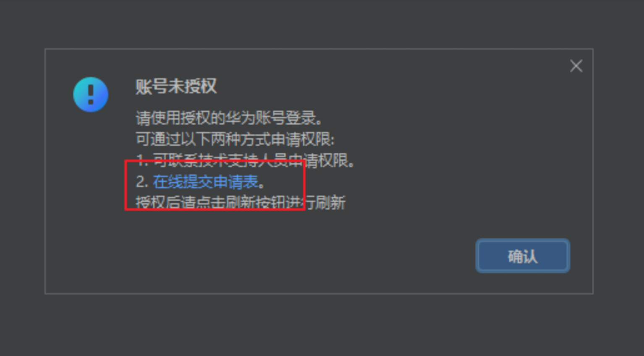Image resolution: width=644 pixels, height=356 pixels.
Task: Click the blue exclamation warning icon
Action: (91, 94)
